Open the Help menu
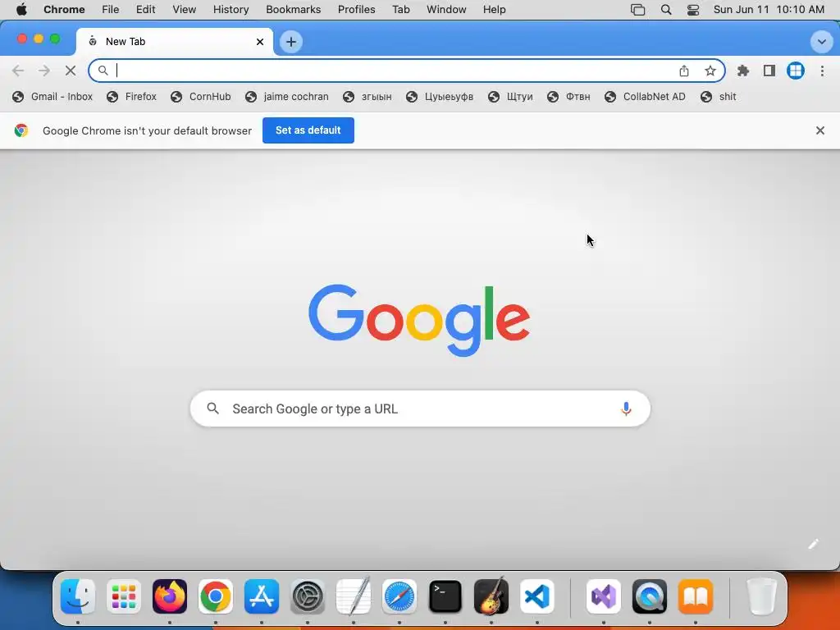This screenshot has width=840, height=630. click(494, 10)
